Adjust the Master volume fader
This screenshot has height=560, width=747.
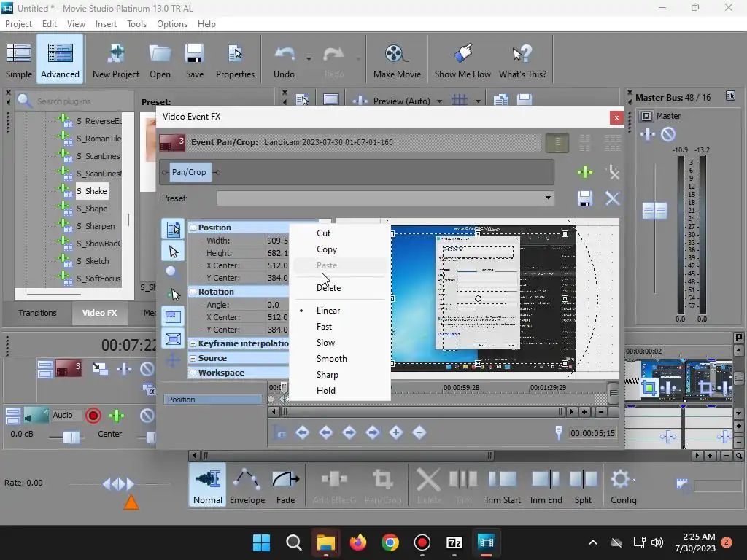click(654, 211)
